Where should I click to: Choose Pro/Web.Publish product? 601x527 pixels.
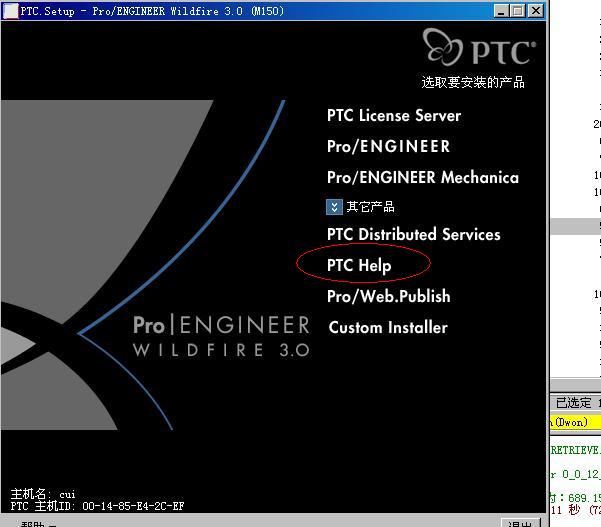coord(389,296)
